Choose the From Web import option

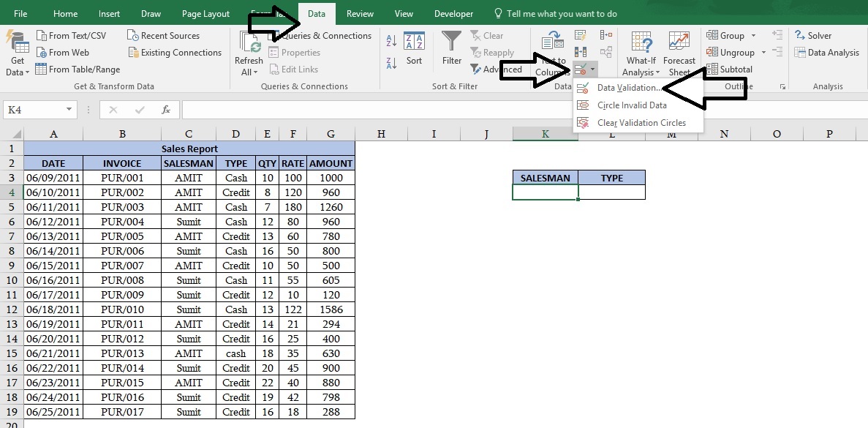tap(63, 53)
